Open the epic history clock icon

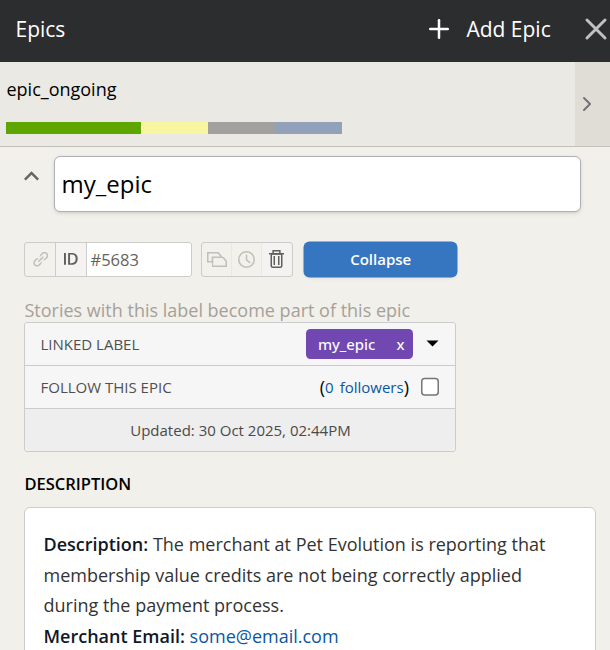(x=246, y=260)
